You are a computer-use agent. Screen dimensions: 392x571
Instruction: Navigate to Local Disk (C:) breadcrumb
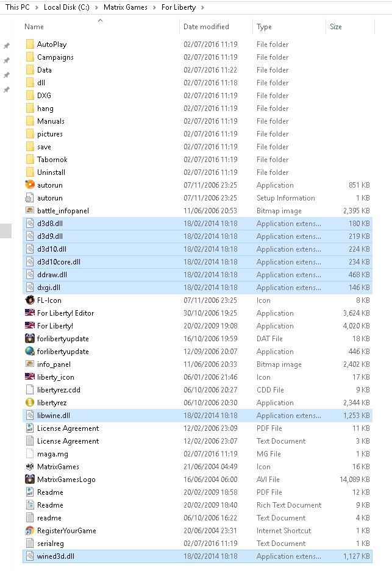(66, 7)
